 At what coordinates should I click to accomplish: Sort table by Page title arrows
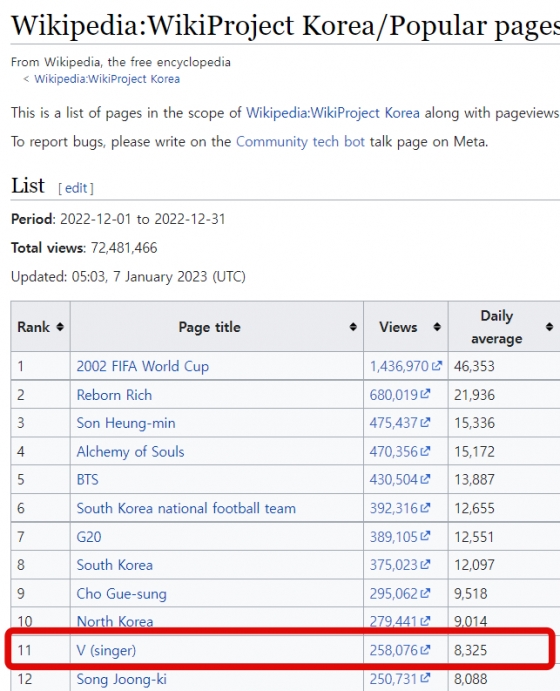[353, 327]
